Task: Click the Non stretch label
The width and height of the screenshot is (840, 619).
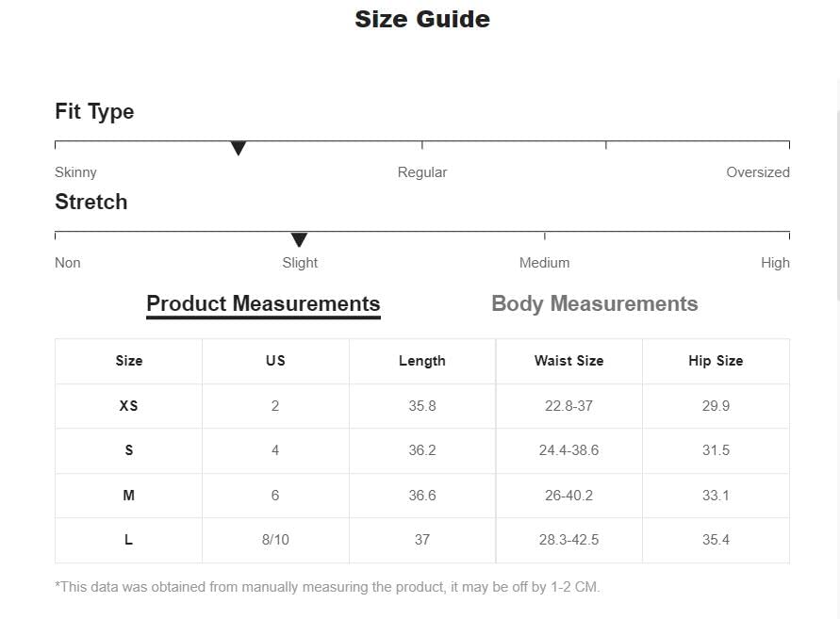Action: pyautogui.click(x=68, y=263)
